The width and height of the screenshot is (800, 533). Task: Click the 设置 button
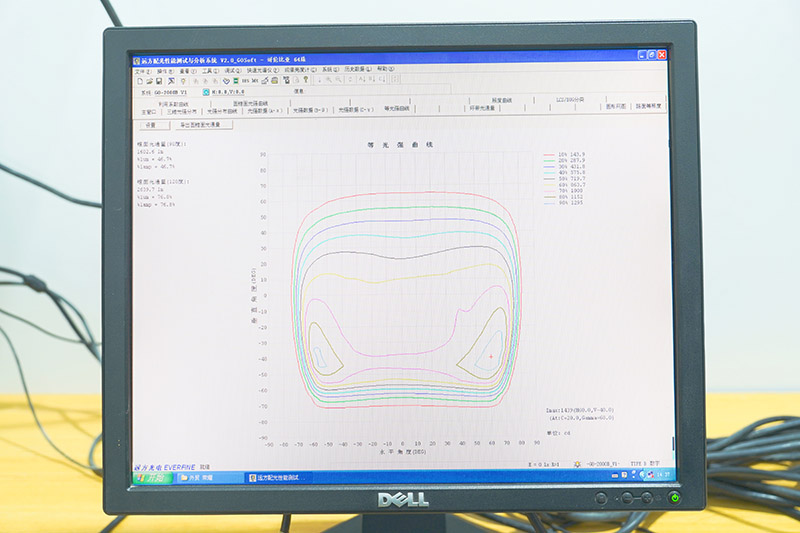(151, 125)
